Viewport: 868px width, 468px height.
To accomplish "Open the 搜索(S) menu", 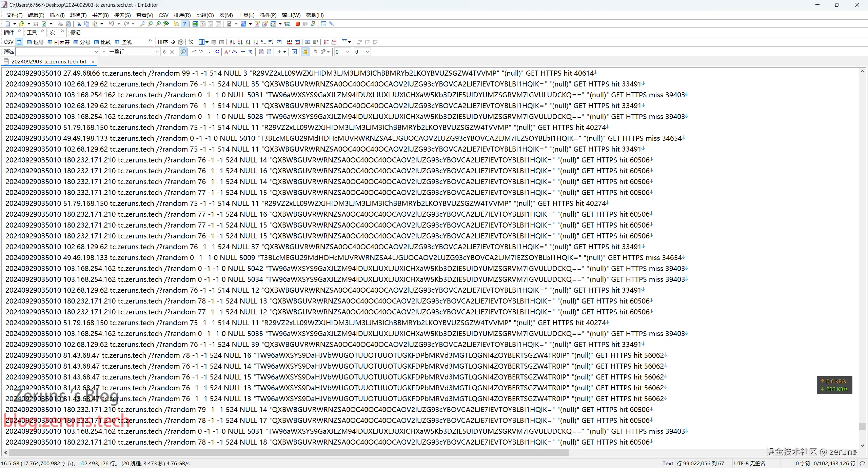I will pos(122,15).
